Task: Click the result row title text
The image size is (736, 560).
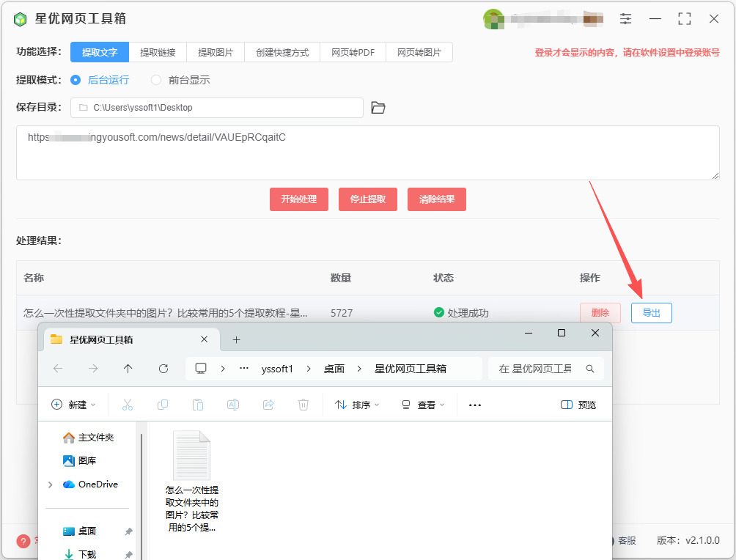Action: coord(165,313)
